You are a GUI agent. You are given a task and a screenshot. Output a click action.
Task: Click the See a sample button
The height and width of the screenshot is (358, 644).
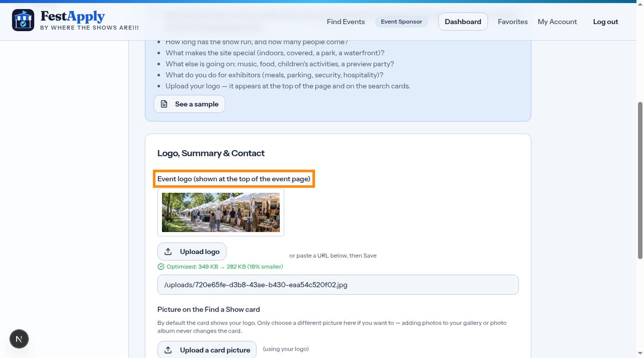[189, 104]
